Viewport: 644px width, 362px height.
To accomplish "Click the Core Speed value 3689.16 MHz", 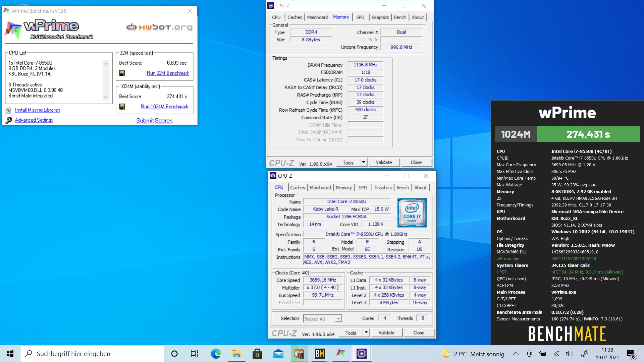I will click(x=323, y=280).
